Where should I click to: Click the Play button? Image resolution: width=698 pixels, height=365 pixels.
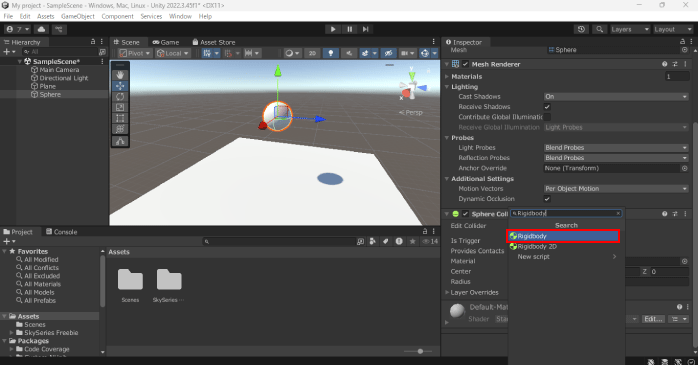[333, 29]
